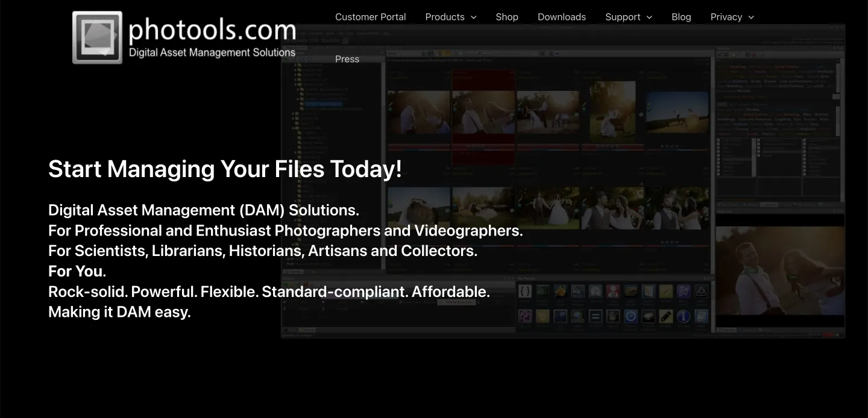The image size is (868, 418).
Task: Select the blue clock icon
Action: [x=631, y=316]
